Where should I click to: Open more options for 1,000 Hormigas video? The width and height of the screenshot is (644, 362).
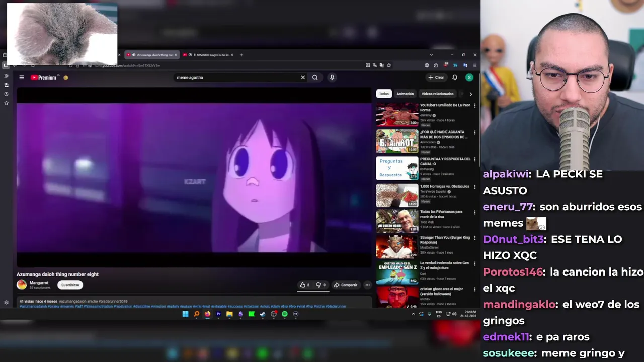[474, 187]
